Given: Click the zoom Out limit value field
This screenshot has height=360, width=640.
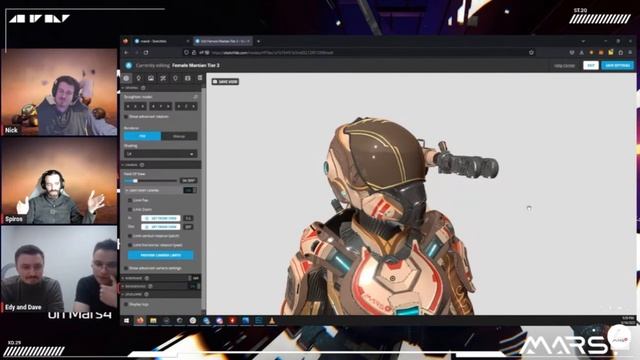Looking at the screenshot, I should 188,227.
